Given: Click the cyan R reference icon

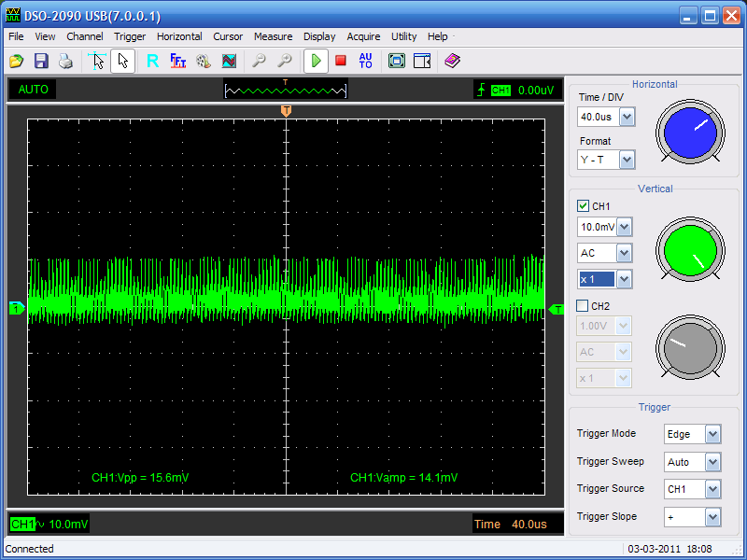Looking at the screenshot, I should (x=152, y=62).
